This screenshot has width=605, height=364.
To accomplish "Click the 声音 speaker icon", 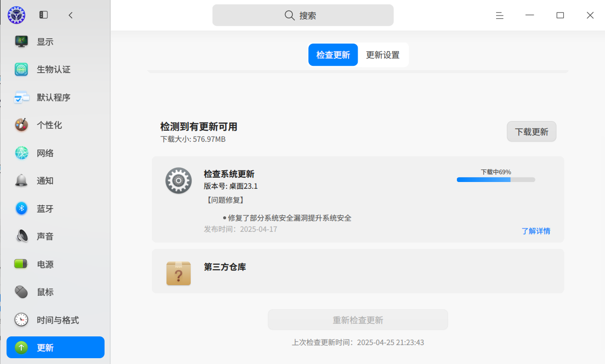I will (22, 237).
